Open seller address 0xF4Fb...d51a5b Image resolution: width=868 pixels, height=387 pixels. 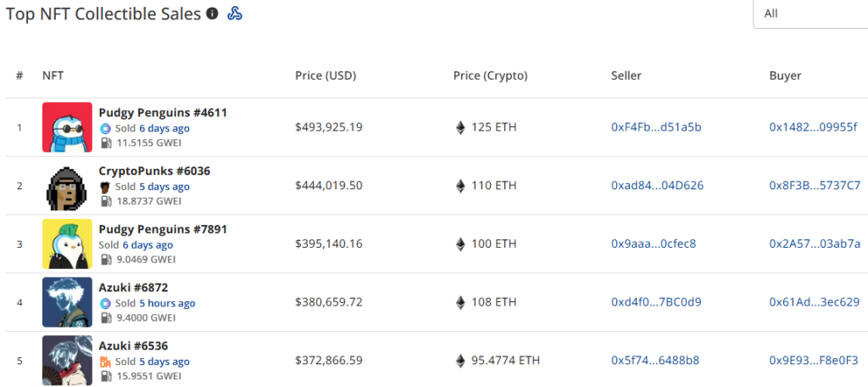pos(656,127)
